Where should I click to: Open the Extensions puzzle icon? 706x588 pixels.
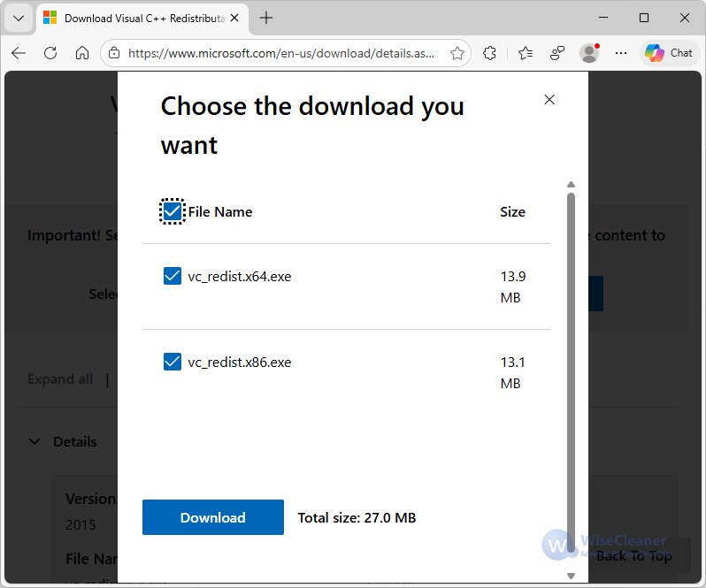(489, 53)
